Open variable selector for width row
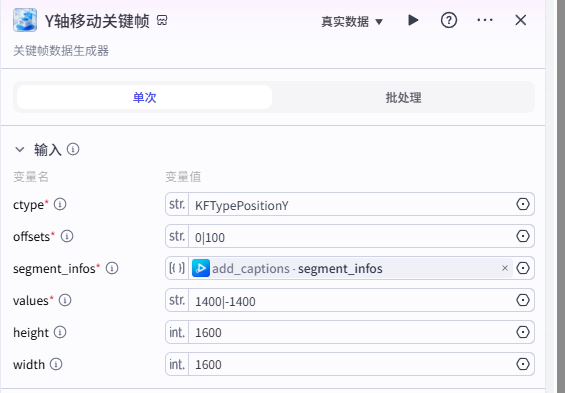This screenshot has width=565, height=393. 522,364
